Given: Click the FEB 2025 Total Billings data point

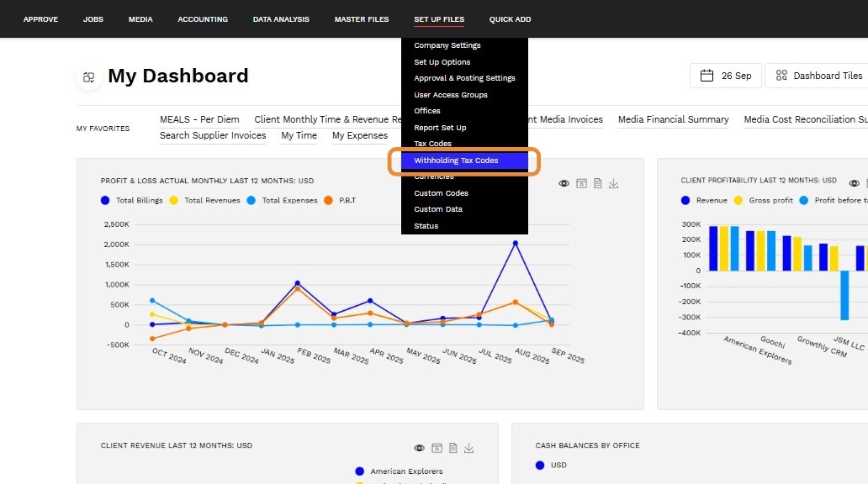Looking at the screenshot, I should (297, 283).
